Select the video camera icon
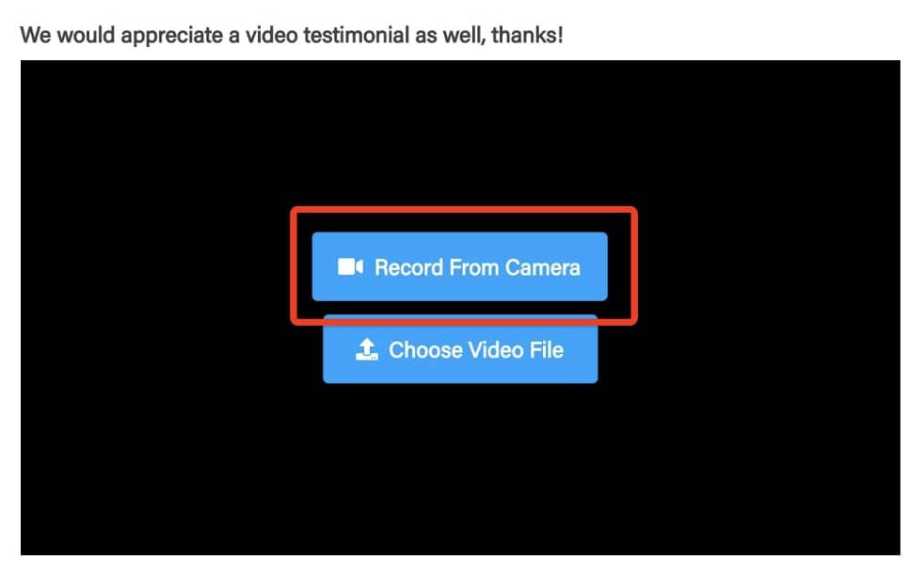924x576 pixels. click(x=350, y=266)
